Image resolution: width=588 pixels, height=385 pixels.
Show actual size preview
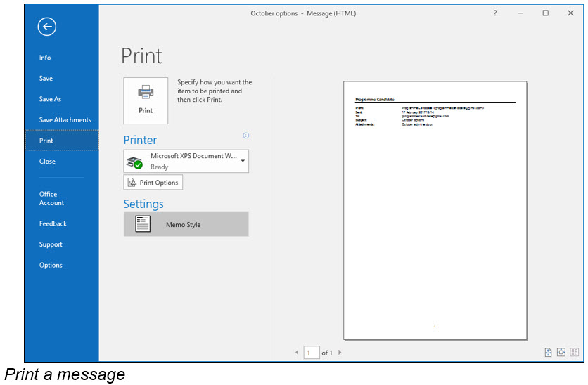(x=548, y=353)
